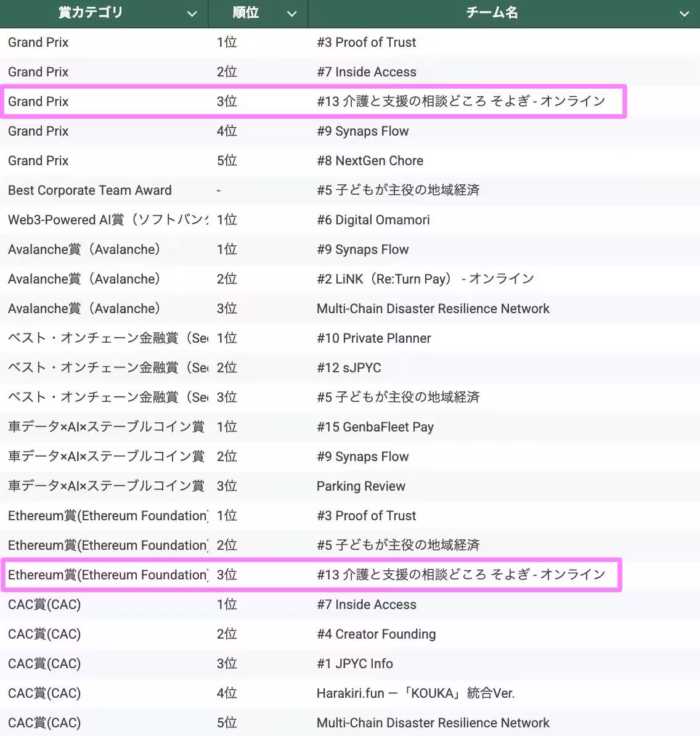Select the #10 Private Planner cell
This screenshot has height=736, width=700.
(374, 338)
